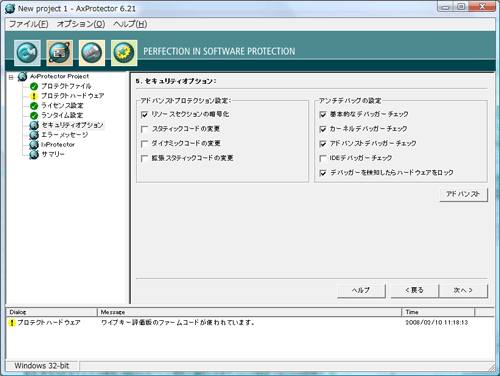Screen dimensions: 500x376
Task: Toggle 基本的なデバッガーチェック checkbox
Action: (323, 115)
